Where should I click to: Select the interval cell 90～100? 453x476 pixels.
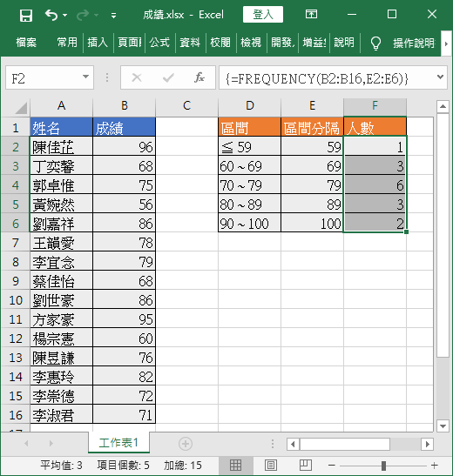point(249,224)
